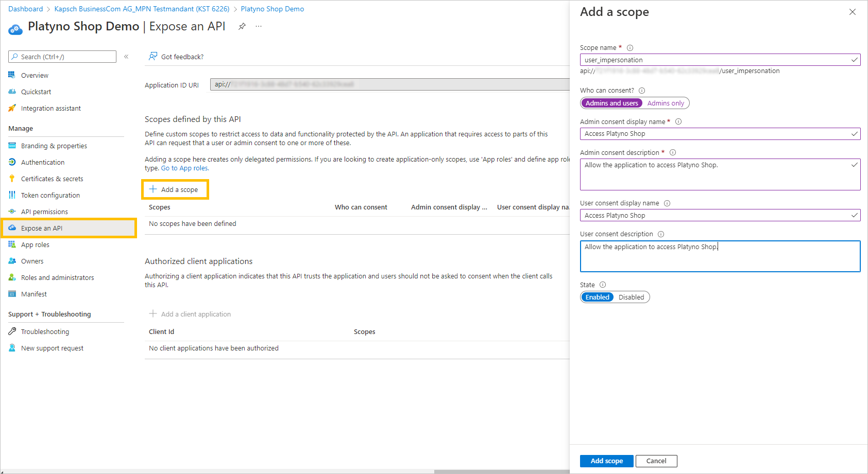Image resolution: width=868 pixels, height=474 pixels.
Task: Click the sidebar Search field
Action: pyautogui.click(x=62, y=57)
